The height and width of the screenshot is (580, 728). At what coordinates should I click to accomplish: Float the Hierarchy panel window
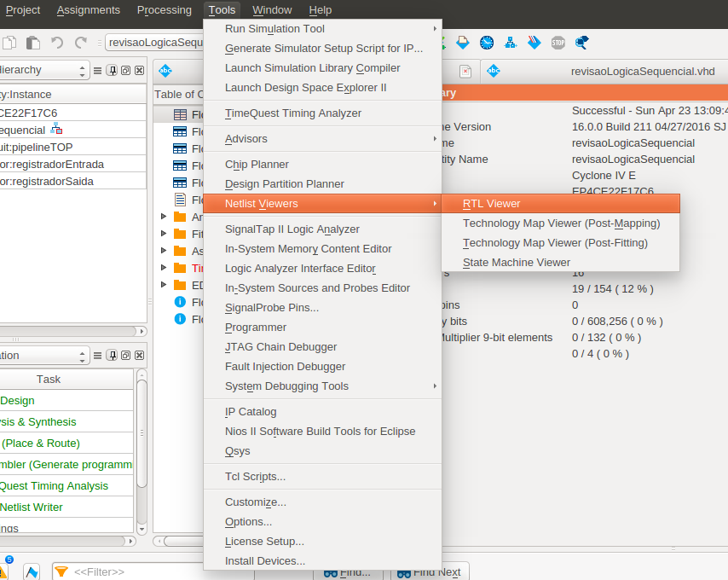[x=126, y=71]
